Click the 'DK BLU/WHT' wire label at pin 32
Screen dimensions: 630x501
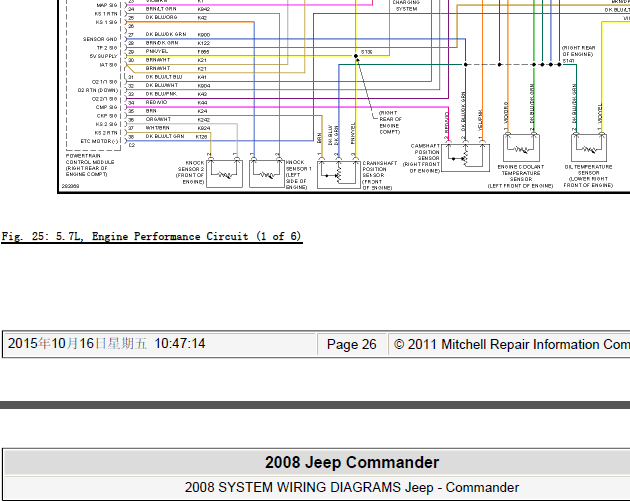point(162,85)
